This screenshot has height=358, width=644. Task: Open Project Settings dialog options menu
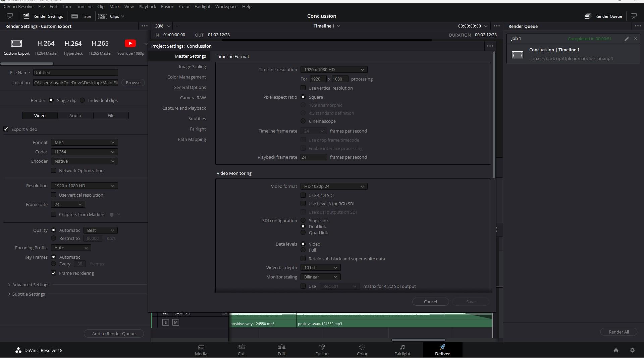[490, 46]
